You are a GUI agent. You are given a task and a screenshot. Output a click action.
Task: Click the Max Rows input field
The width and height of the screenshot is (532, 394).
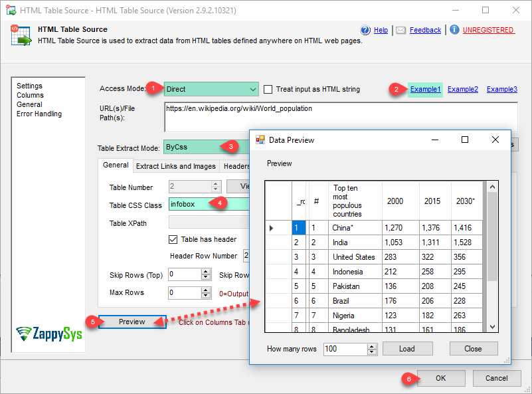[x=185, y=293]
